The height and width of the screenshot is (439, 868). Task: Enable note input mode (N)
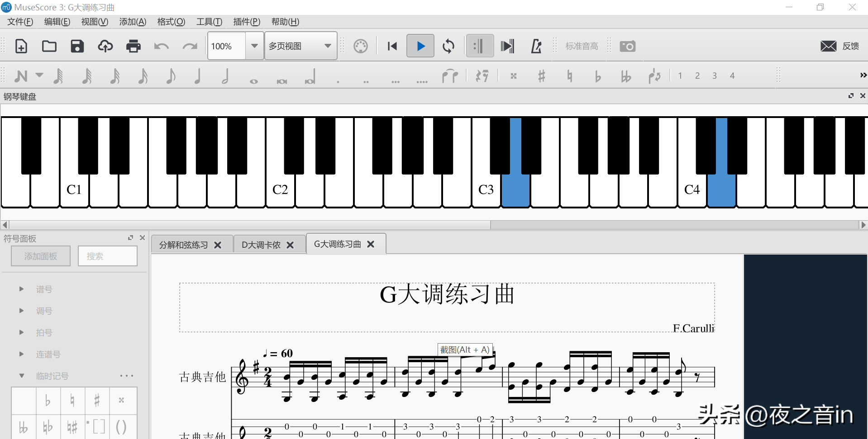(x=21, y=76)
